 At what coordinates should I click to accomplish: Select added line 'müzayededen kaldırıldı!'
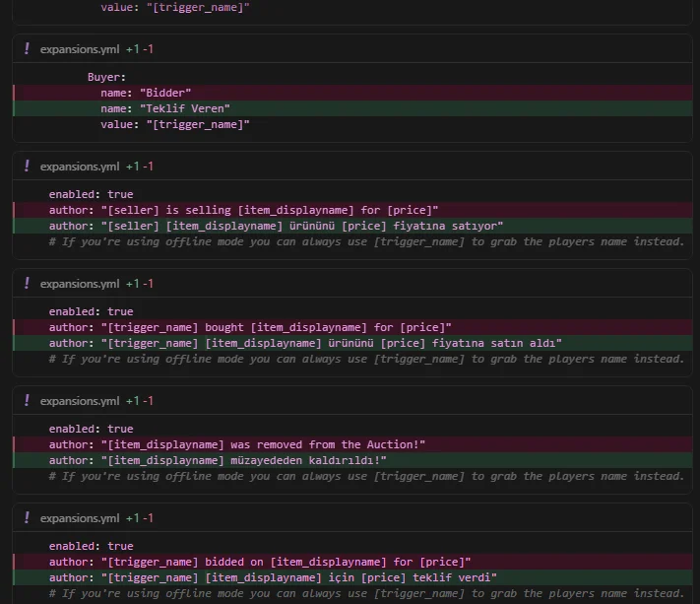352,460
